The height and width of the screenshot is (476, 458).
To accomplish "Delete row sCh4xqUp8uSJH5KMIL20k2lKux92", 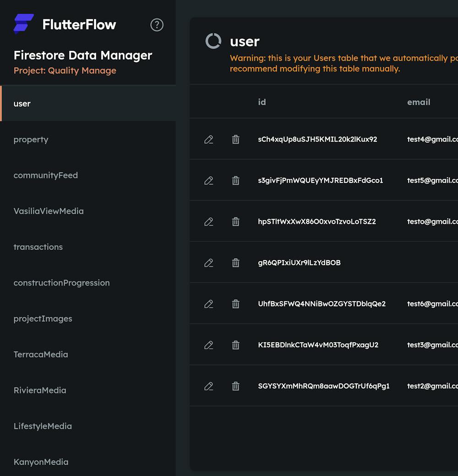I will pos(236,139).
